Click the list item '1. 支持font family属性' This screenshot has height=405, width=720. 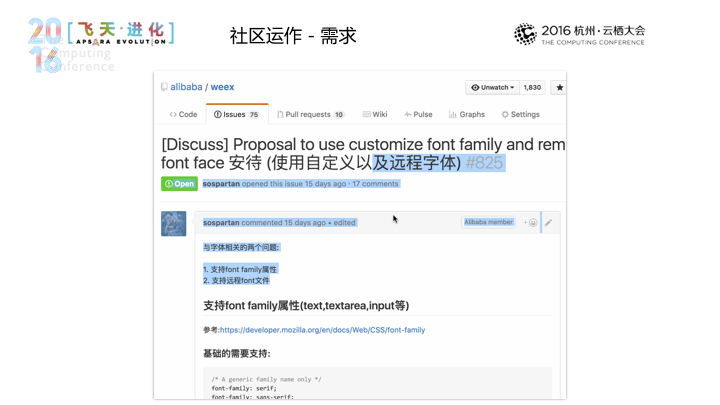pyautogui.click(x=240, y=270)
